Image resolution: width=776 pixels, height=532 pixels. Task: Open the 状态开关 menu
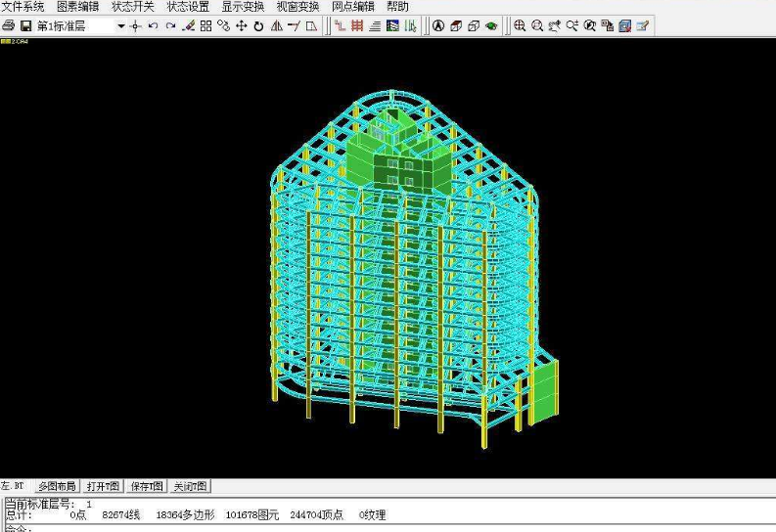(132, 7)
